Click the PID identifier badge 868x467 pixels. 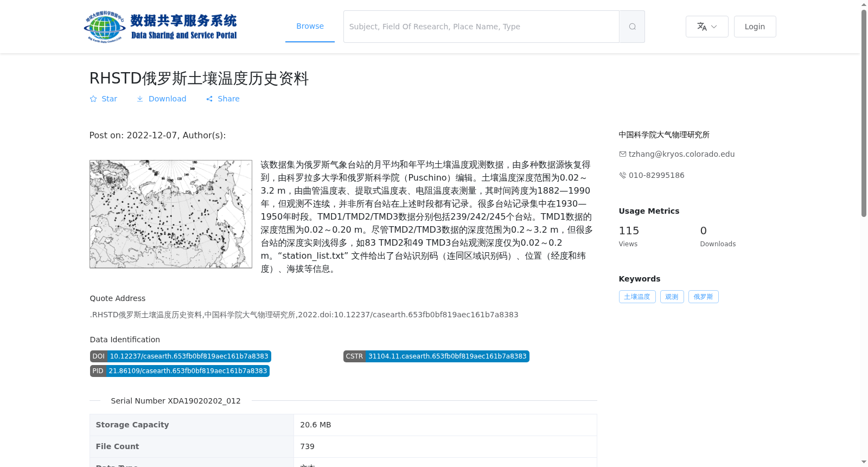(x=180, y=371)
